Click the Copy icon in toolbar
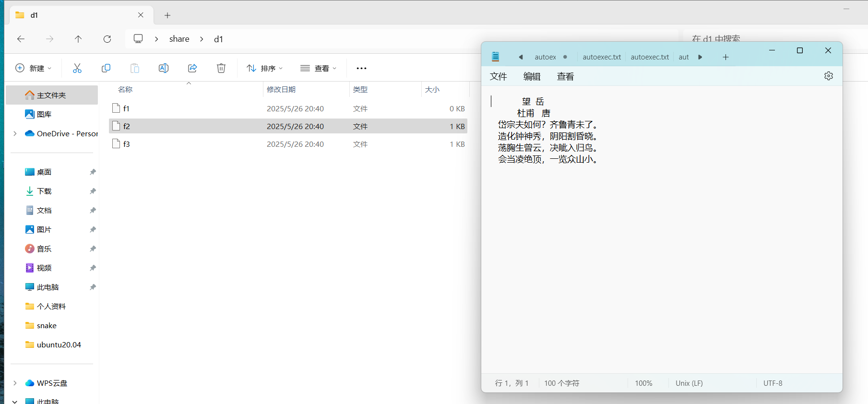 coord(106,68)
